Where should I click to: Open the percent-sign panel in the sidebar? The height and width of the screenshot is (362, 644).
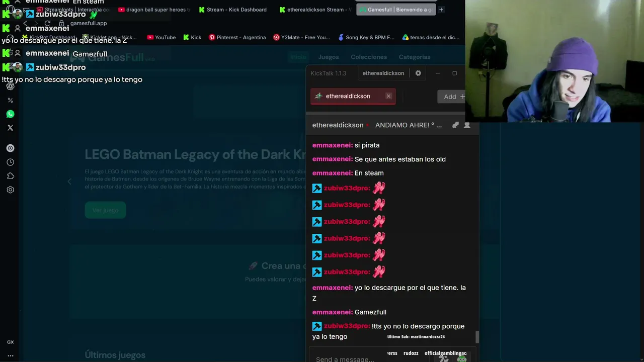coord(10,100)
